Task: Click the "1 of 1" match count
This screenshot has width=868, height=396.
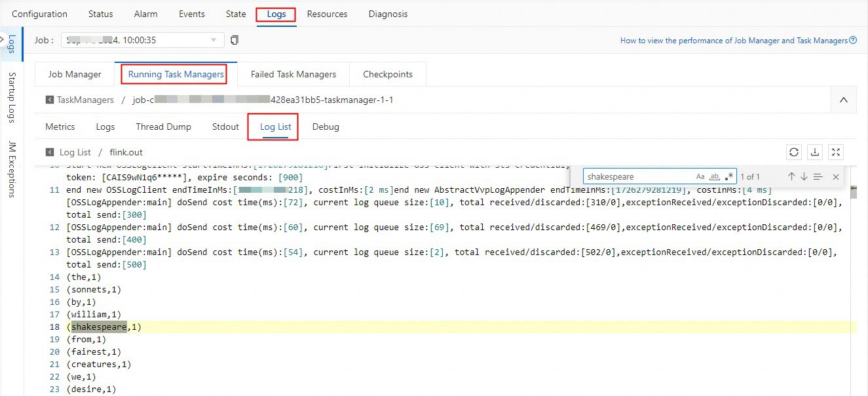Action: click(750, 176)
